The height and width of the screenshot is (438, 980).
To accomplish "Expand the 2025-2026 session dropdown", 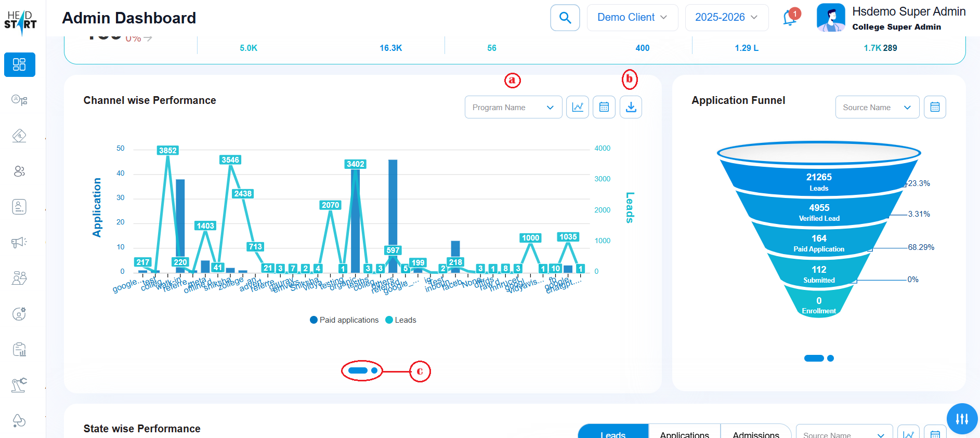I will pos(726,18).
